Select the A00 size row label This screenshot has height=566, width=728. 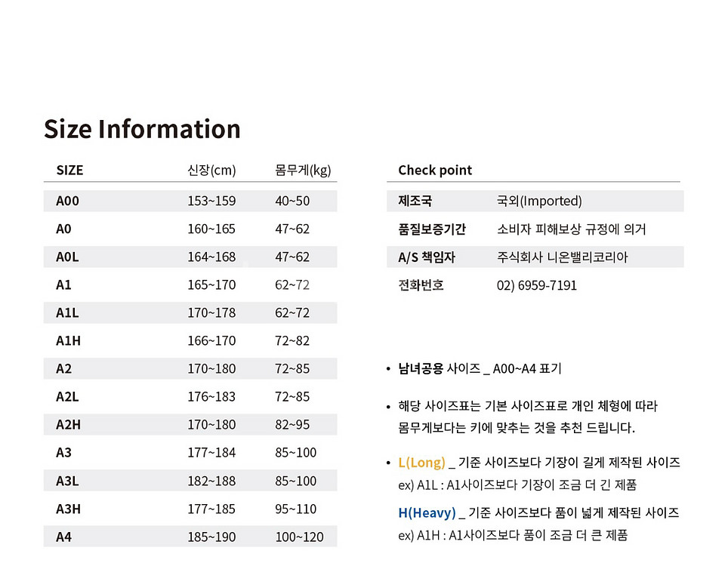click(x=67, y=201)
